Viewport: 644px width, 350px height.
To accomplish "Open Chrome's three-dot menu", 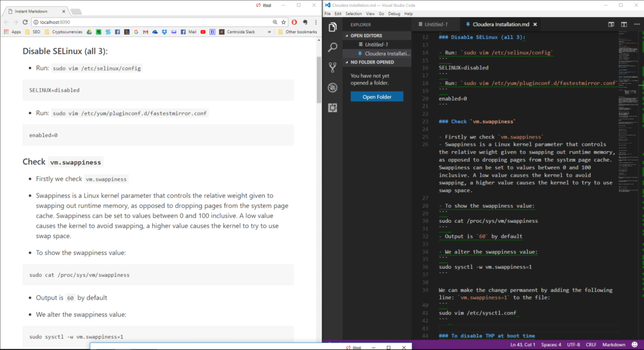I will pos(316,22).
